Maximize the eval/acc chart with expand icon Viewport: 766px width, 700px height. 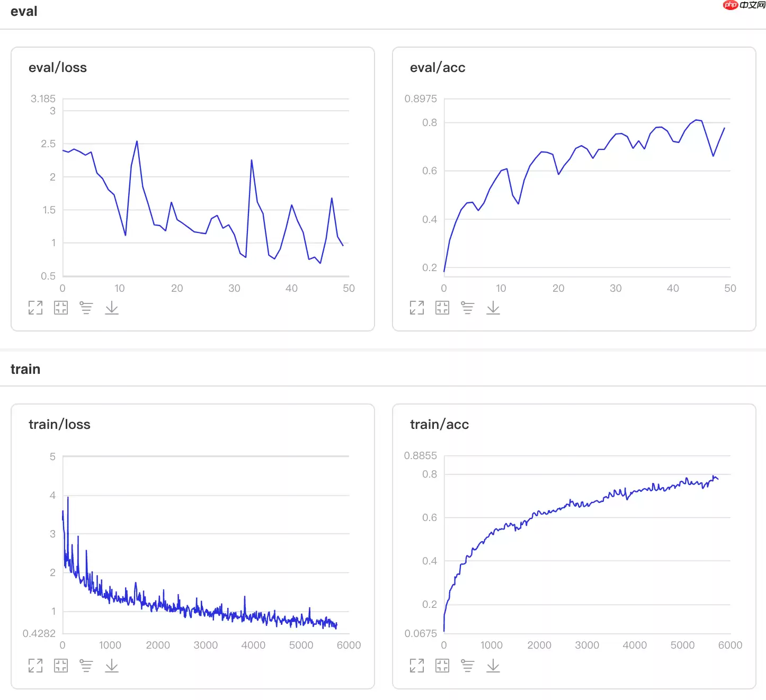click(x=417, y=308)
